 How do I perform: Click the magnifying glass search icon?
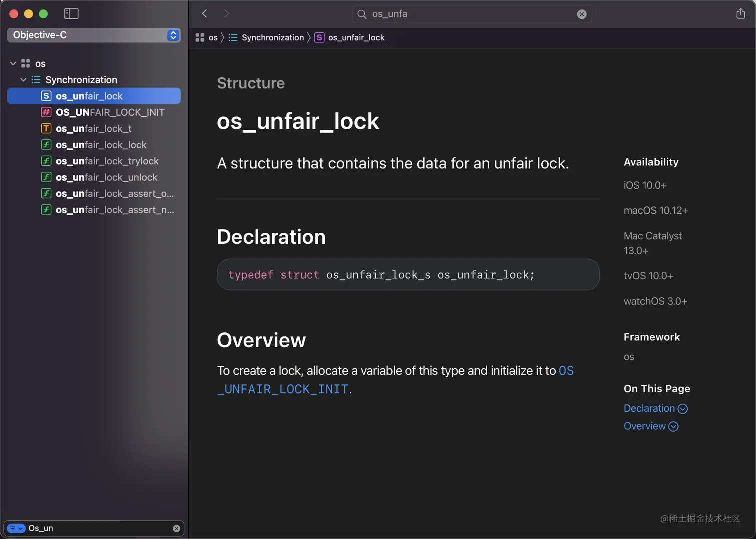click(x=362, y=14)
